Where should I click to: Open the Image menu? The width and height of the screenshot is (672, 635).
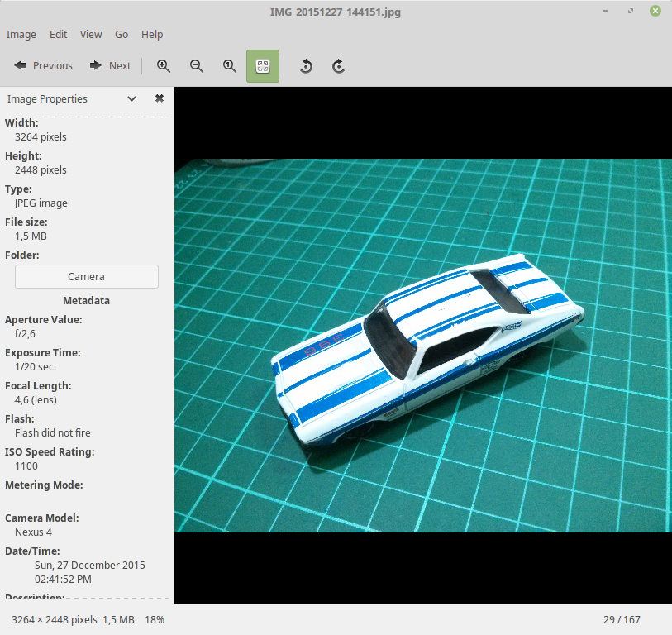pos(21,35)
